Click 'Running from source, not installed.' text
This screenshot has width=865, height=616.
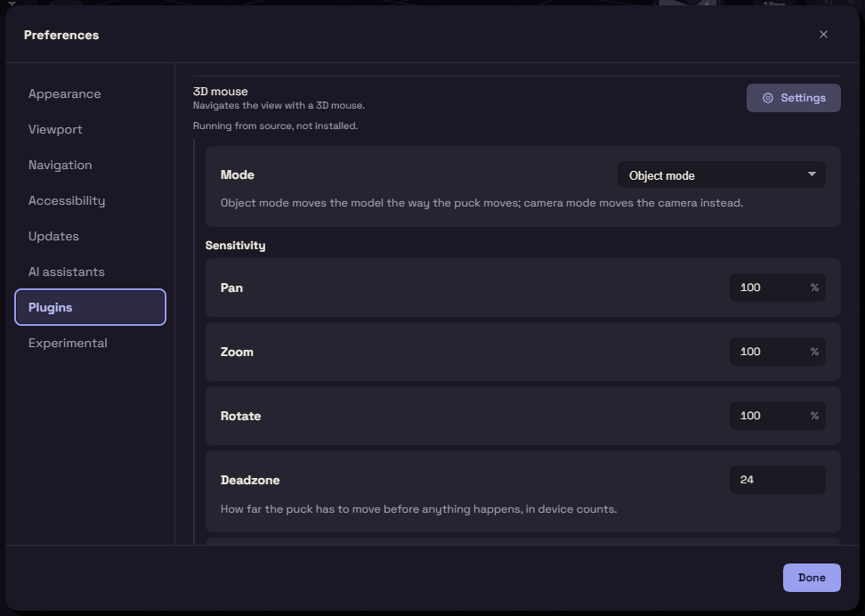tap(275, 126)
